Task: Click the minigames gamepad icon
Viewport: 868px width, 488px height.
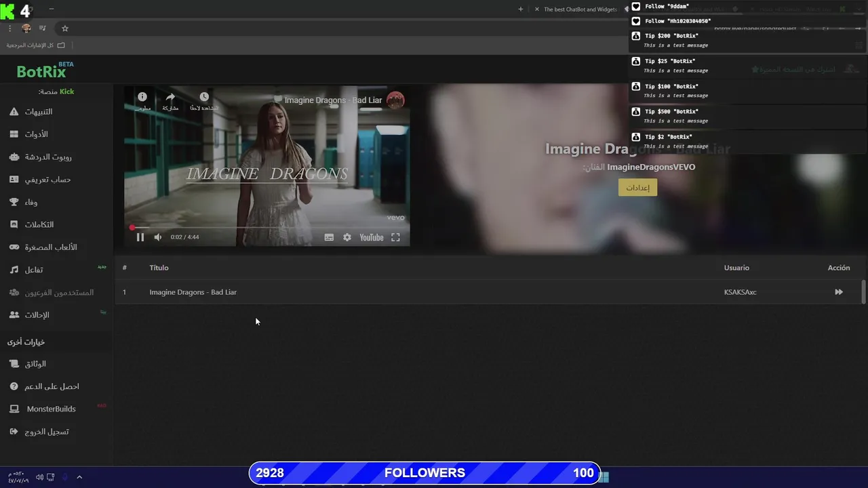Action: point(14,247)
